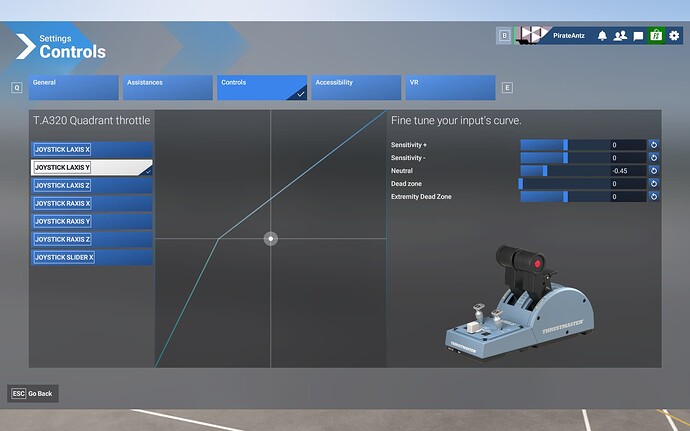Open the friends list icon
Viewport: 690px width, 431px height.
coord(620,36)
